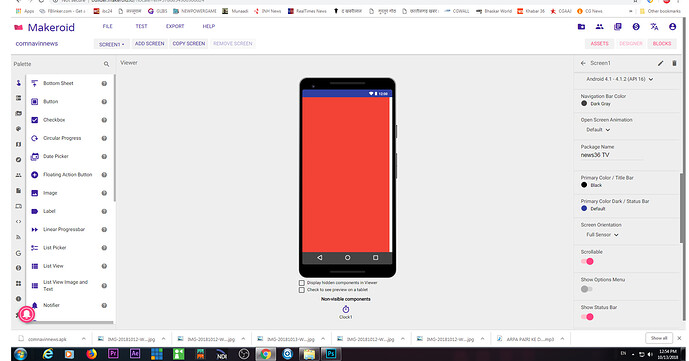Change the Primary Color Dark Default swatch
The image size is (689, 361).
584,209
